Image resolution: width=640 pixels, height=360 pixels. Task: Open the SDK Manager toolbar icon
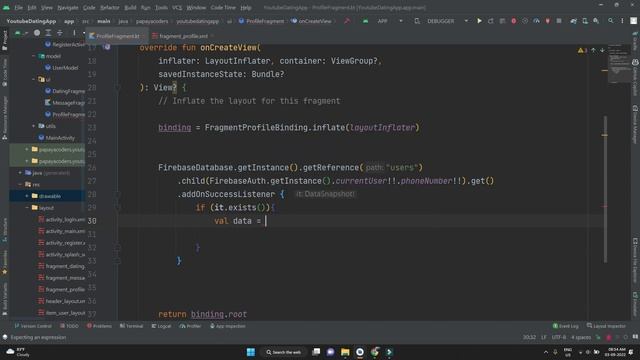click(x=596, y=21)
